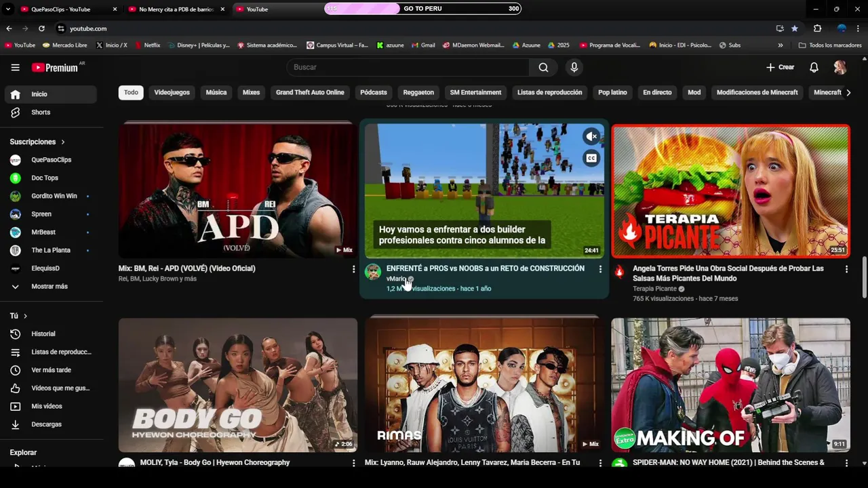Open Todos los marcadores folder
Image resolution: width=868 pixels, height=488 pixels.
point(830,45)
